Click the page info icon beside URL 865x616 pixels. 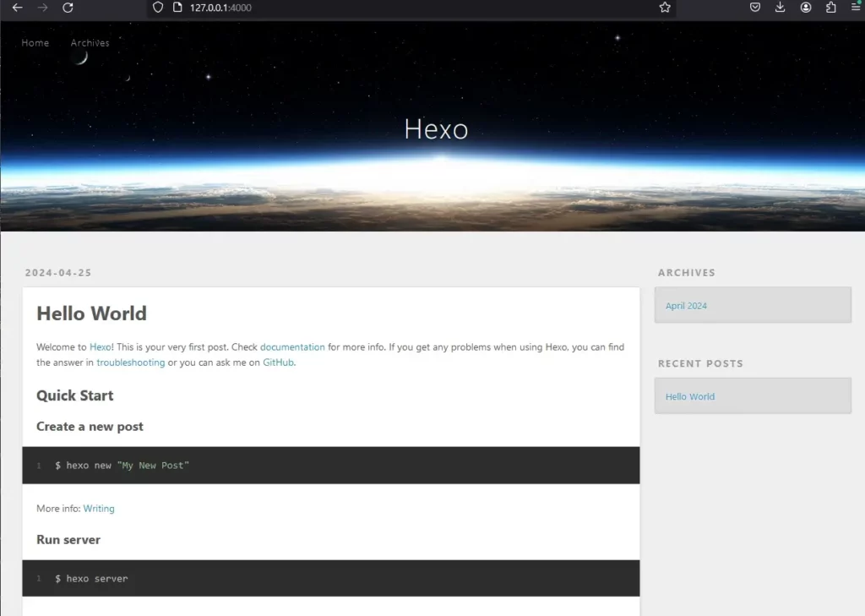click(x=177, y=8)
